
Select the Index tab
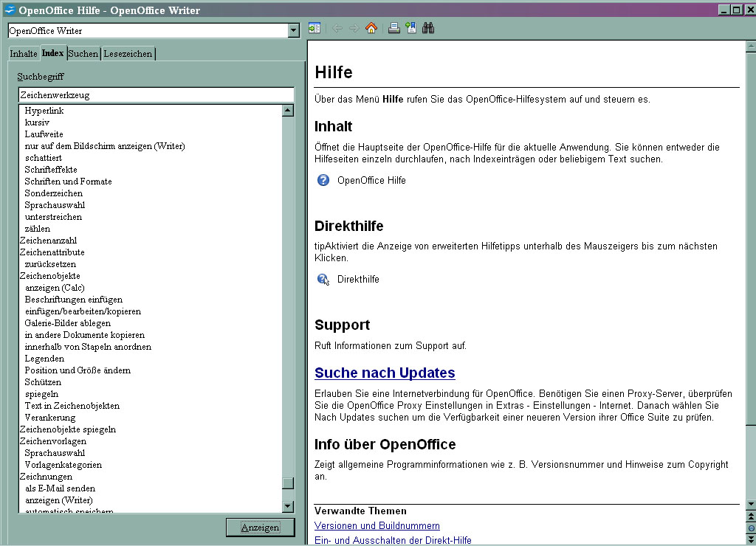[52, 53]
